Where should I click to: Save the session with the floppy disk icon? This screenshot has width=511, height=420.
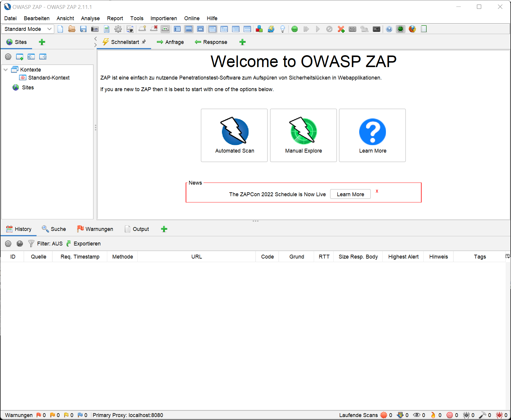pos(83,29)
